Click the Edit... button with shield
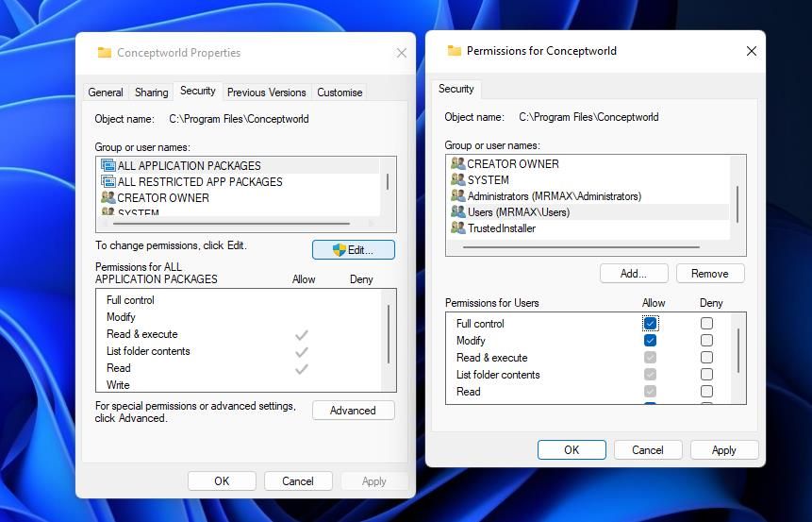This screenshot has width=812, height=522. click(354, 250)
